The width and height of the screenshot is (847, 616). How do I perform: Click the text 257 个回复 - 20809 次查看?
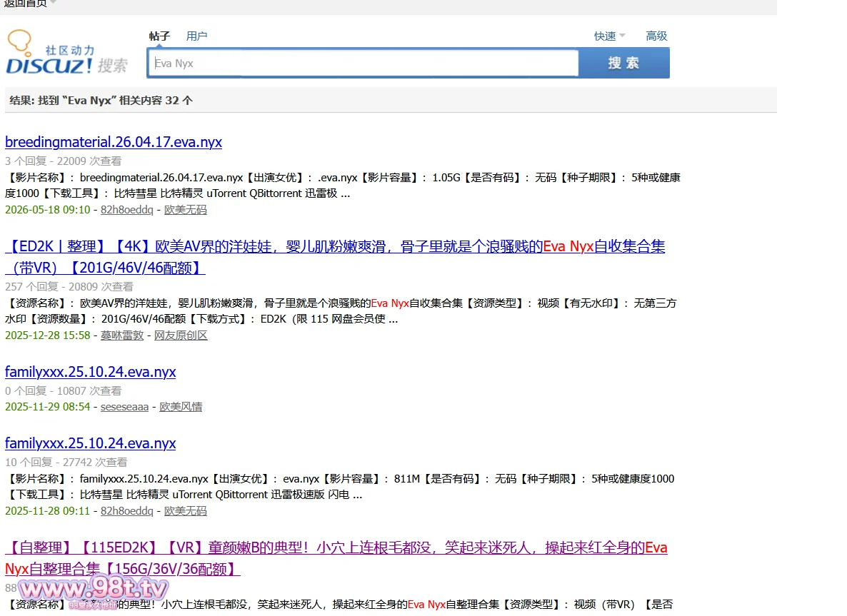[69, 287]
